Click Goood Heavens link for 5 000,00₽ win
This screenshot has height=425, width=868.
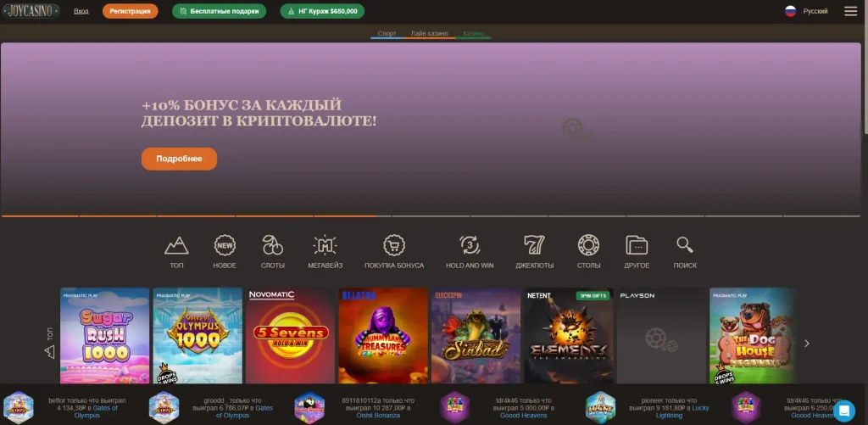(524, 416)
